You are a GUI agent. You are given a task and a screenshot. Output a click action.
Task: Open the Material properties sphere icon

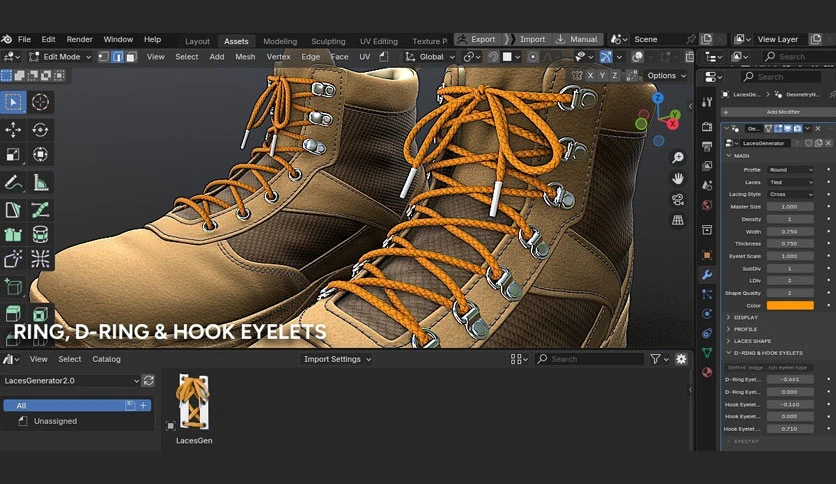point(707,372)
